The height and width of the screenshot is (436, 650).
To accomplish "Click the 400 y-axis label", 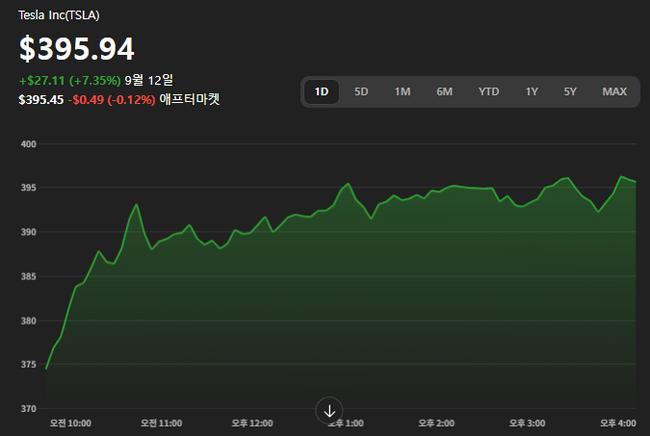I will coord(29,144).
